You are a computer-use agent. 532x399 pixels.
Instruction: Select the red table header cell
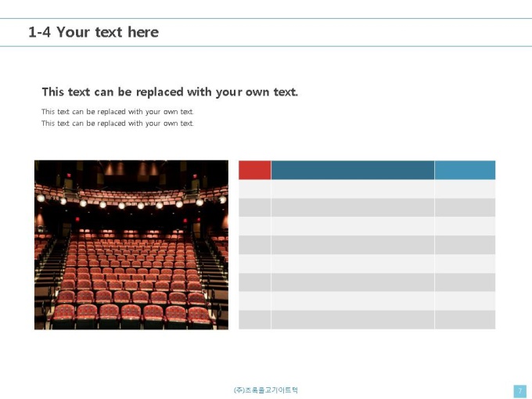[255, 170]
